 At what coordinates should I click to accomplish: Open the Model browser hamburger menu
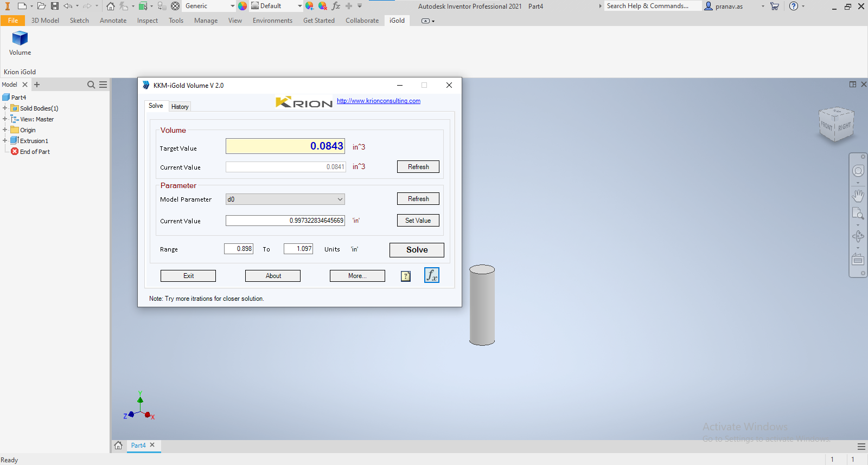(103, 85)
